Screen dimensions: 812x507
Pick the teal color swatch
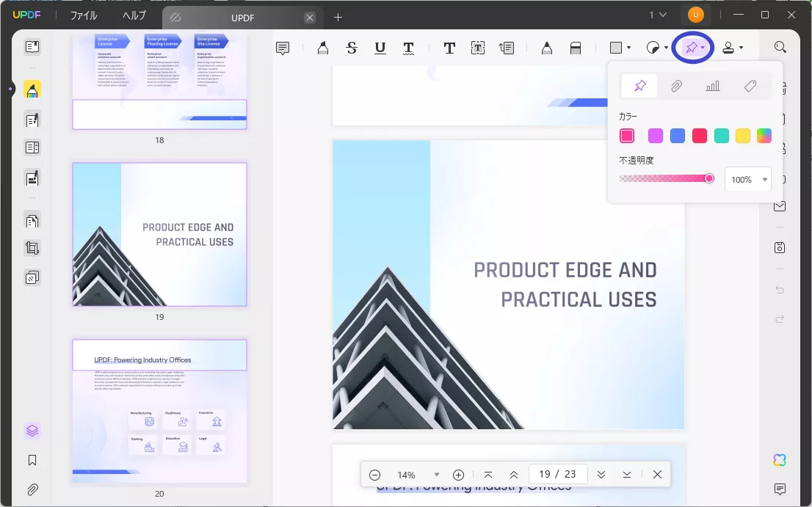(x=722, y=136)
